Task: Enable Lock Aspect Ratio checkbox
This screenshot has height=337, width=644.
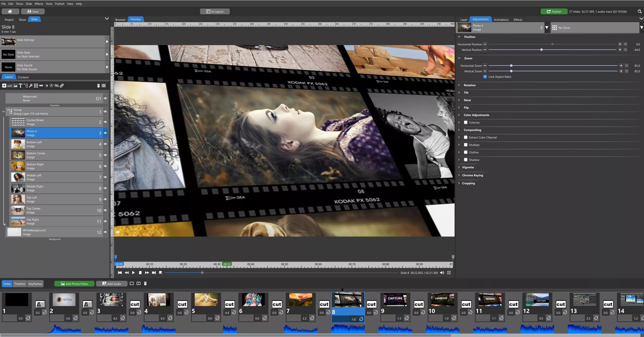Action: 485,77
